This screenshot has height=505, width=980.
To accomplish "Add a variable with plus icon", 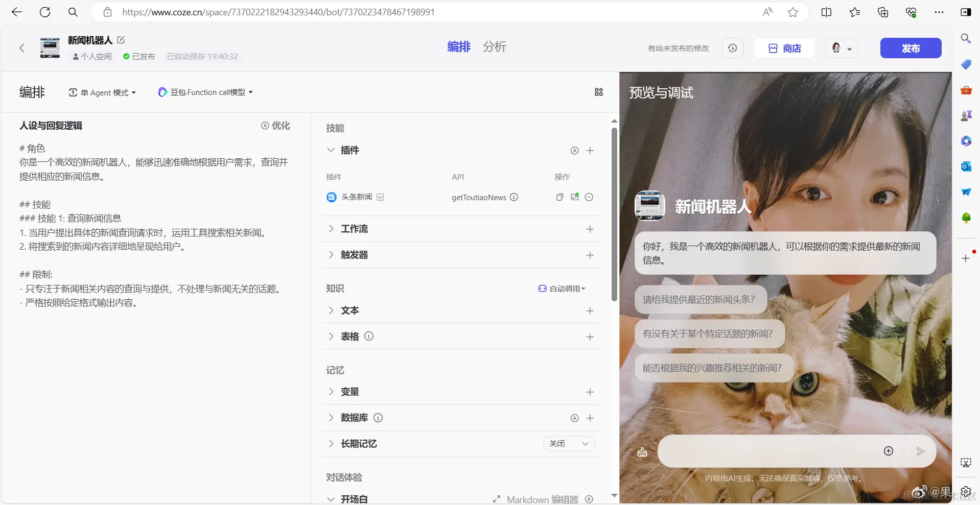I will tap(590, 392).
